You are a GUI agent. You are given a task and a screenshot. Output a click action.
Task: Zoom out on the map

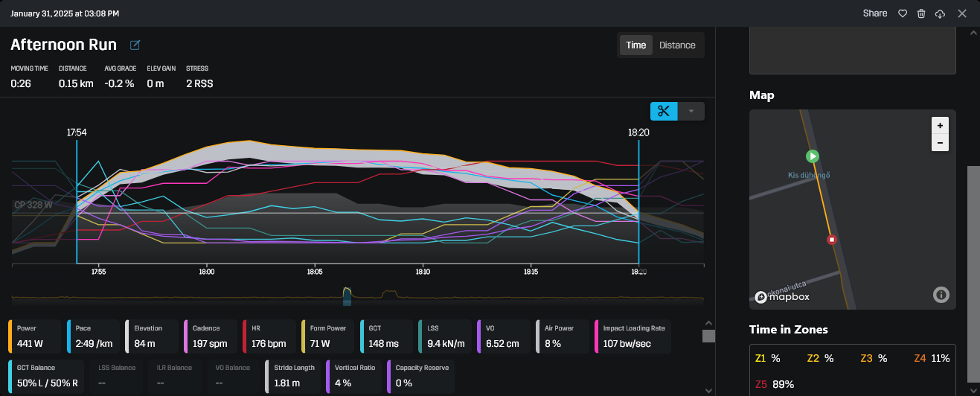(x=940, y=142)
